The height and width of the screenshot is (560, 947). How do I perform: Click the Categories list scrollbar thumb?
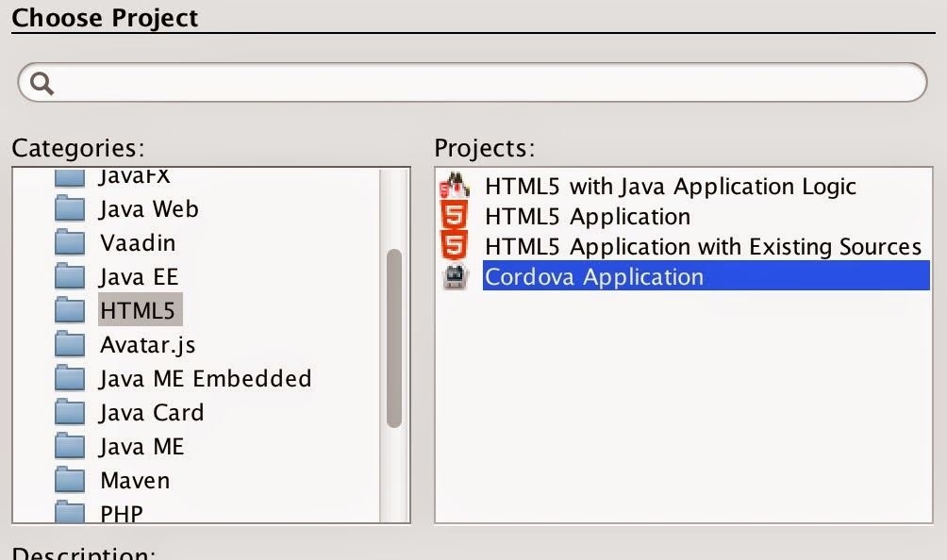pos(394,338)
